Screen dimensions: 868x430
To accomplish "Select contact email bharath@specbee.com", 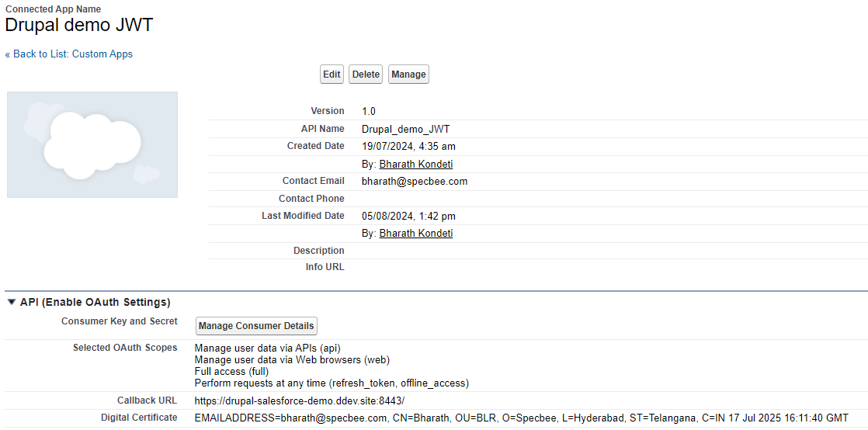I will click(x=415, y=181).
